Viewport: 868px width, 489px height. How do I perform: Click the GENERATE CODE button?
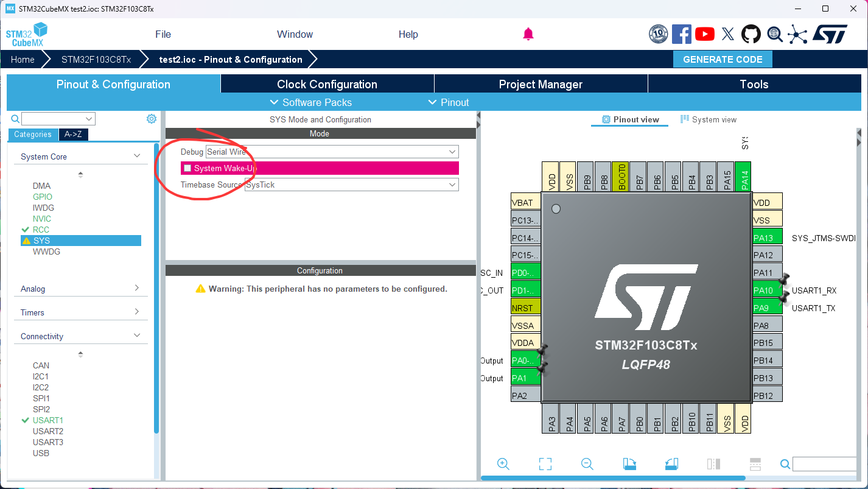coord(723,59)
